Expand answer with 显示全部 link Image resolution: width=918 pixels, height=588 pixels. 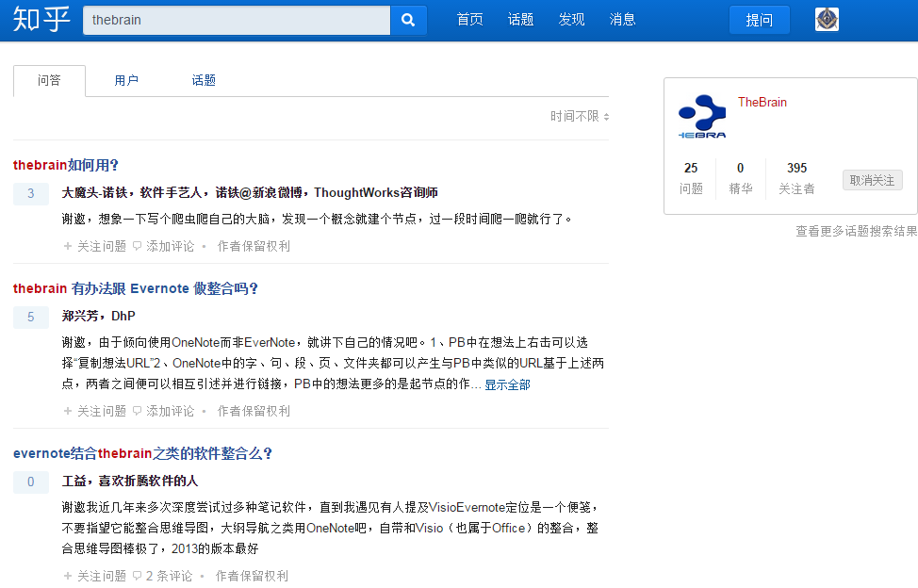(x=507, y=384)
